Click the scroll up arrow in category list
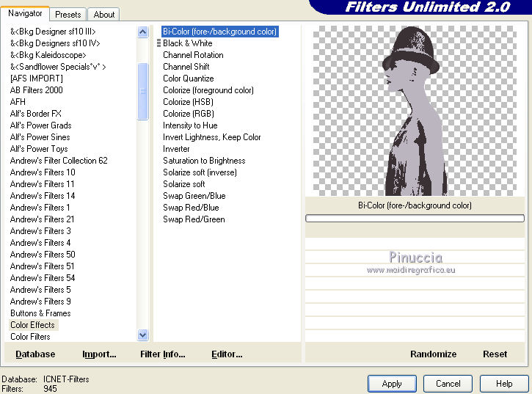This screenshot has width=532, height=394. pyautogui.click(x=143, y=32)
